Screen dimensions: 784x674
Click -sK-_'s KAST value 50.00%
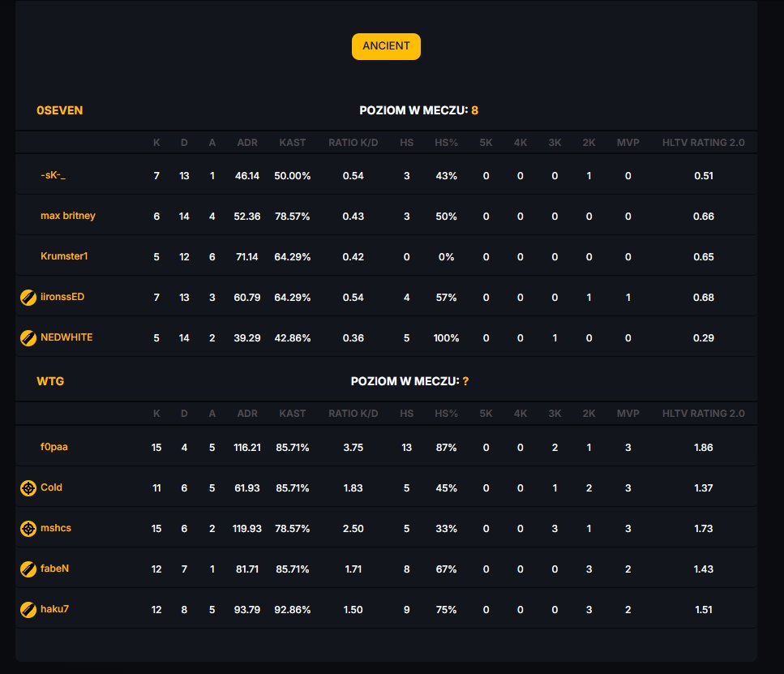[x=293, y=176]
